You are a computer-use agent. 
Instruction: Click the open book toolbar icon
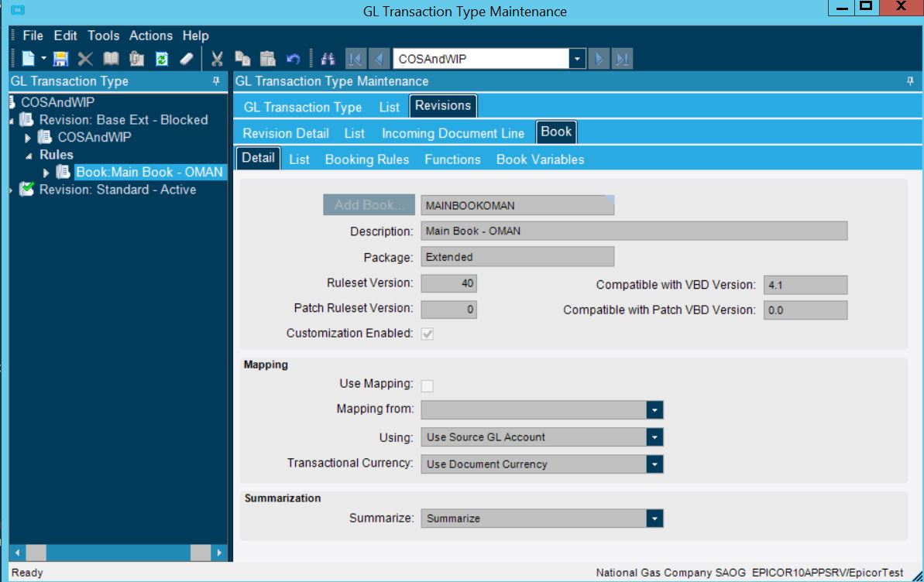[x=111, y=58]
